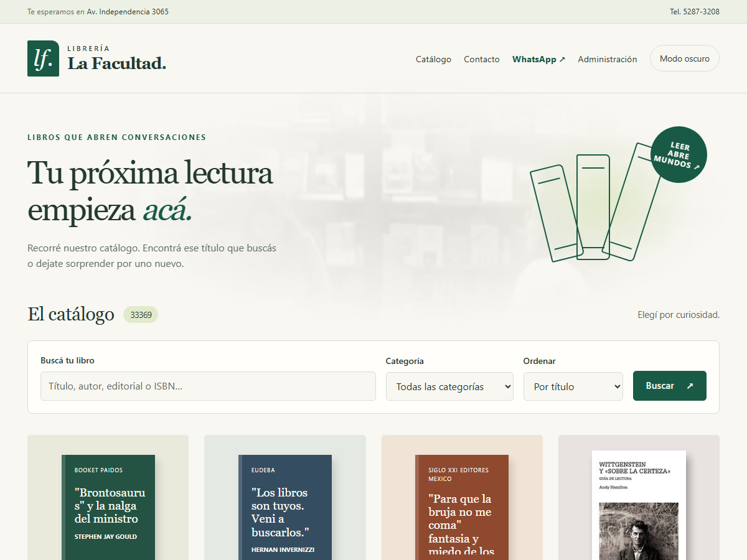Click the Av. Independencia 3065 address text
Image resolution: width=747 pixels, height=560 pixels.
tap(128, 12)
